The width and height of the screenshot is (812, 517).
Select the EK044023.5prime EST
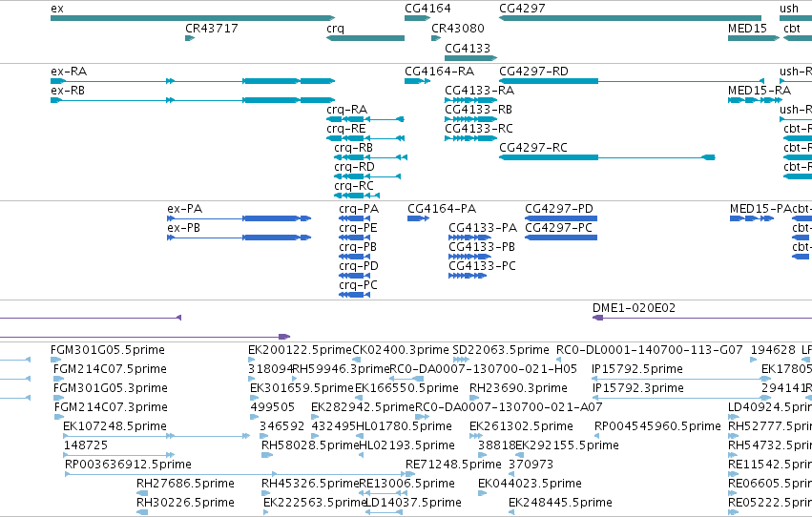point(482,493)
